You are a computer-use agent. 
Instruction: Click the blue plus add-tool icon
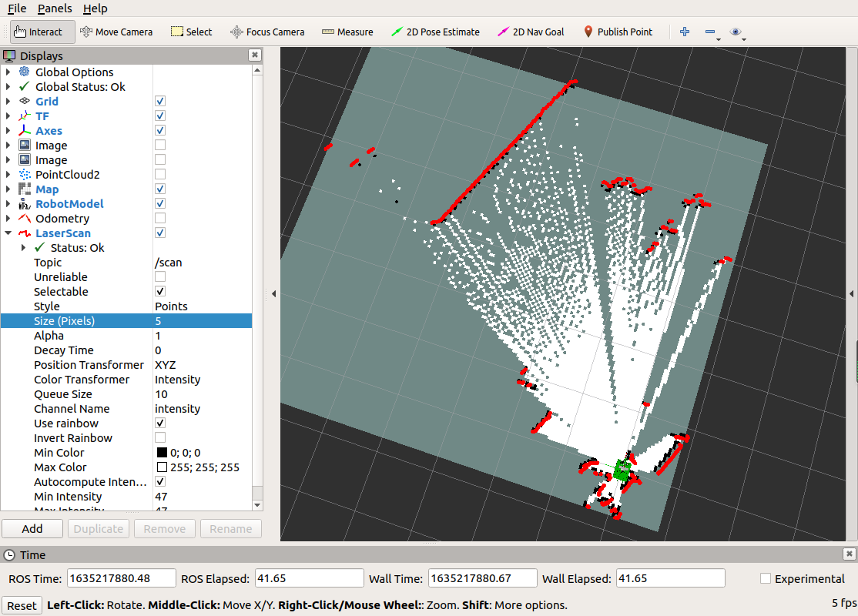685,32
